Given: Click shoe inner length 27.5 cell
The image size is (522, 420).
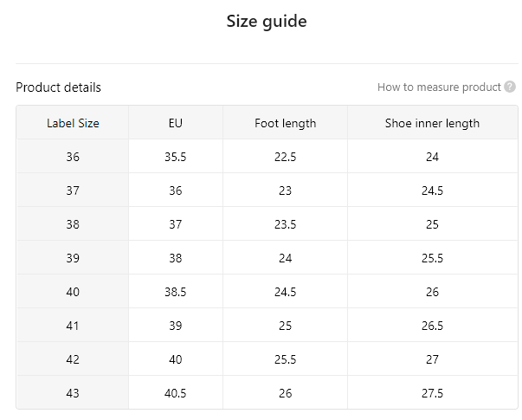Looking at the screenshot, I should pyautogui.click(x=432, y=393).
